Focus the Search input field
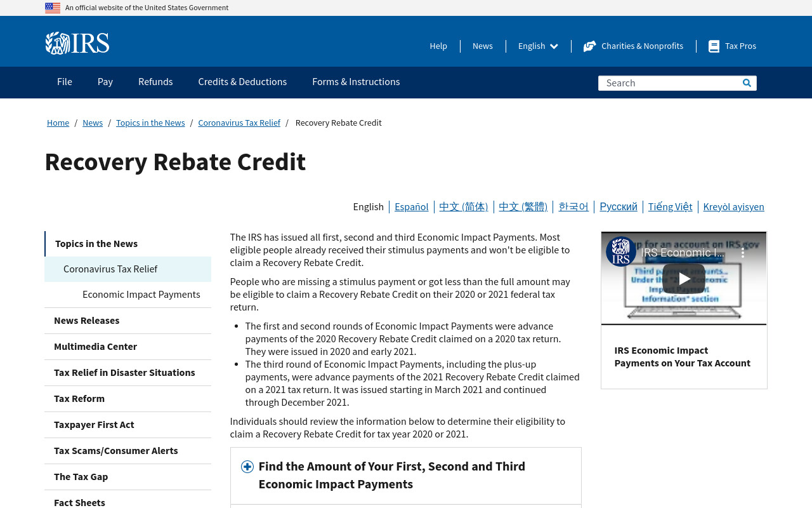Image resolution: width=812 pixels, height=508 pixels. coord(669,83)
